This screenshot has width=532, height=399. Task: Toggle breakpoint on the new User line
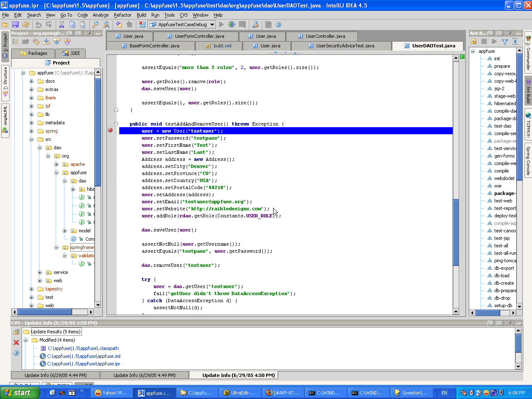click(110, 131)
